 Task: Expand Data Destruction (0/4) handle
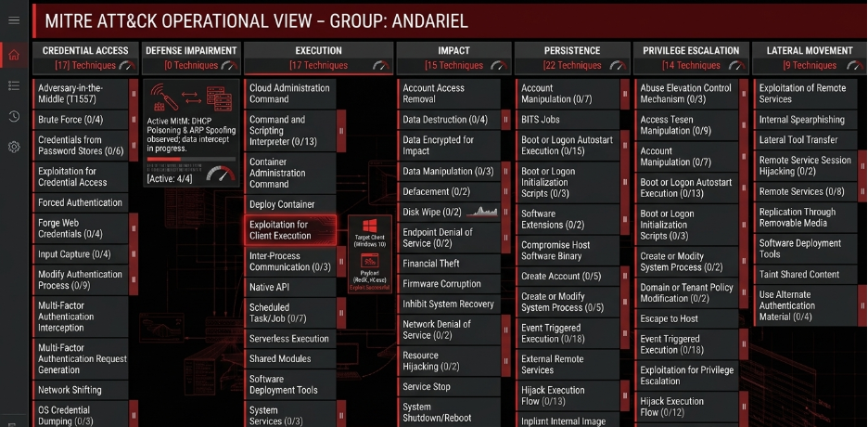click(x=505, y=120)
